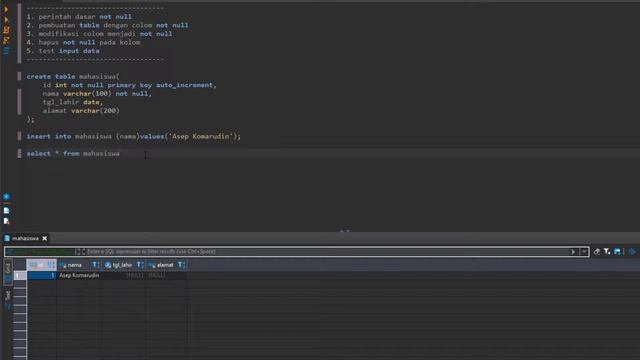Click the 'alamat varchar(200)' line

pyautogui.click(x=81, y=111)
